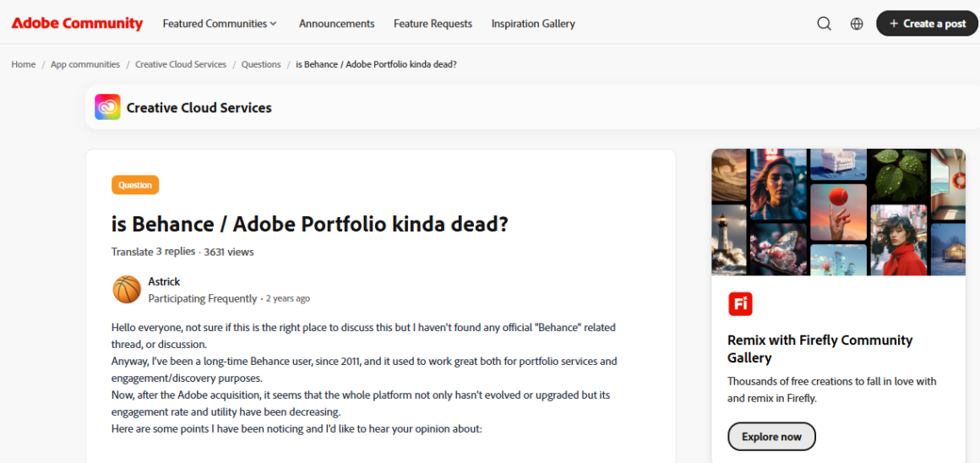The height and width of the screenshot is (463, 980).
Task: Click the Create a post button
Action: pos(928,23)
